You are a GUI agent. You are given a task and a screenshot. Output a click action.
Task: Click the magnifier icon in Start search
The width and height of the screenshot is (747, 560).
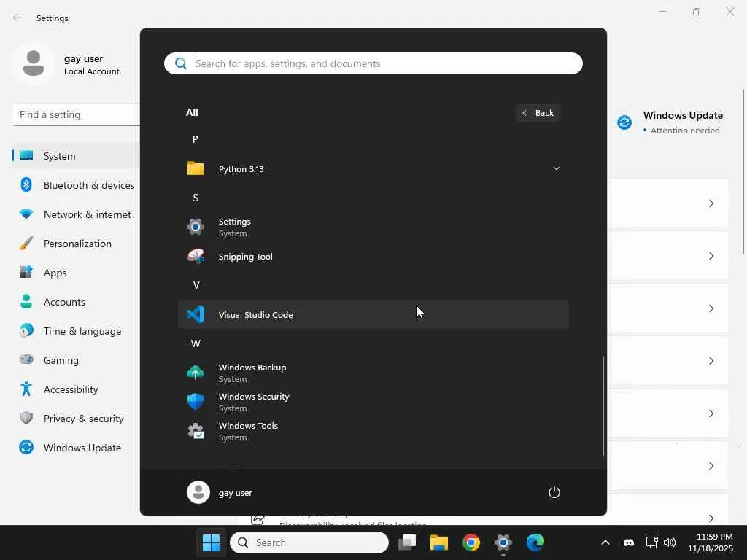pyautogui.click(x=181, y=63)
